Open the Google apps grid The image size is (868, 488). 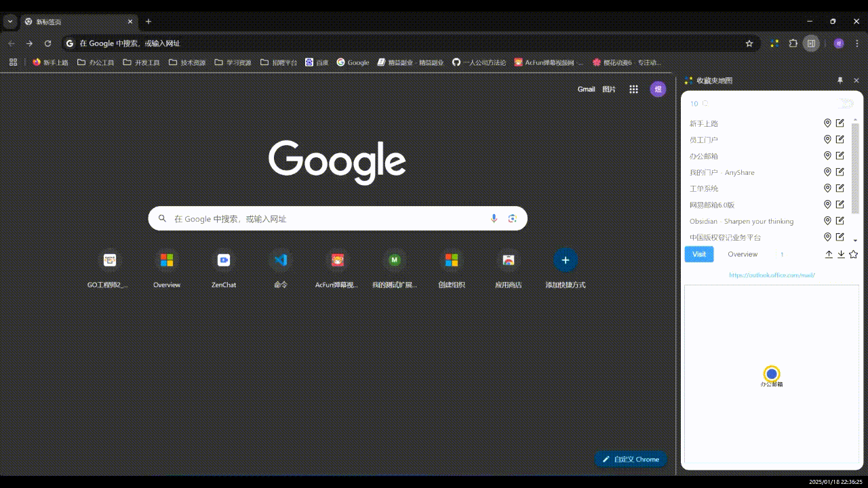click(x=633, y=89)
